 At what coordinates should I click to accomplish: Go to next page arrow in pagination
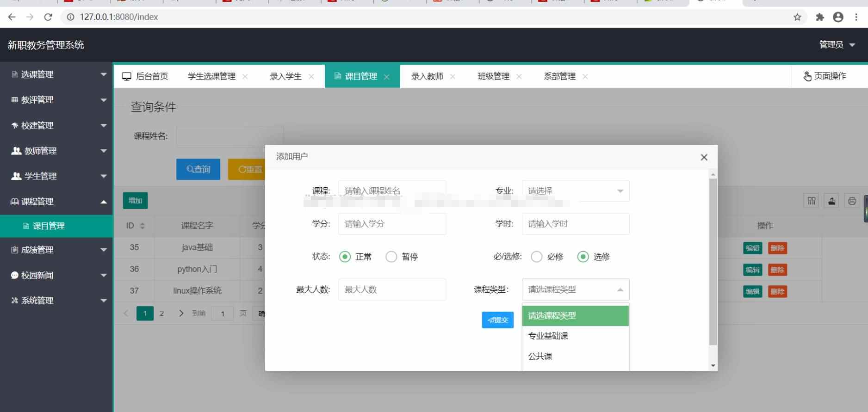point(181,313)
